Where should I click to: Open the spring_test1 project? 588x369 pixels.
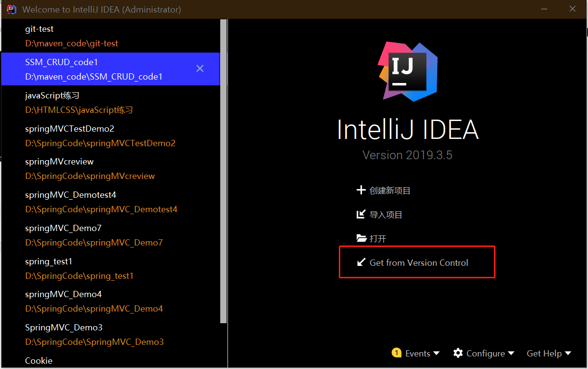pyautogui.click(x=110, y=268)
